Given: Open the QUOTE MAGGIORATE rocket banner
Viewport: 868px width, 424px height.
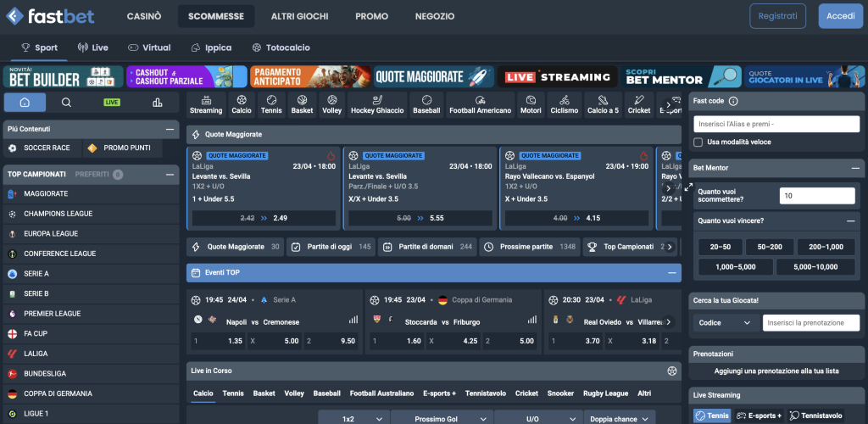Looking at the screenshot, I should click(434, 77).
